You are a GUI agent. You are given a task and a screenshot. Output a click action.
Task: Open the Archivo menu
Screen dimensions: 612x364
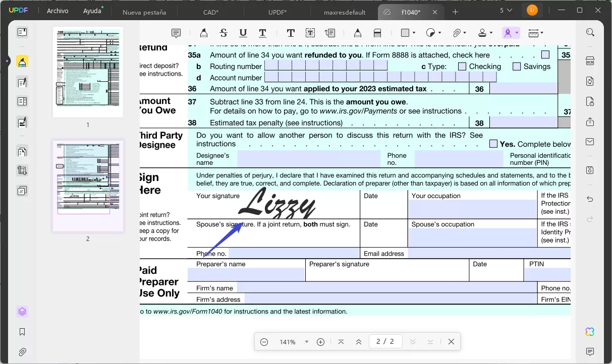pyautogui.click(x=58, y=11)
